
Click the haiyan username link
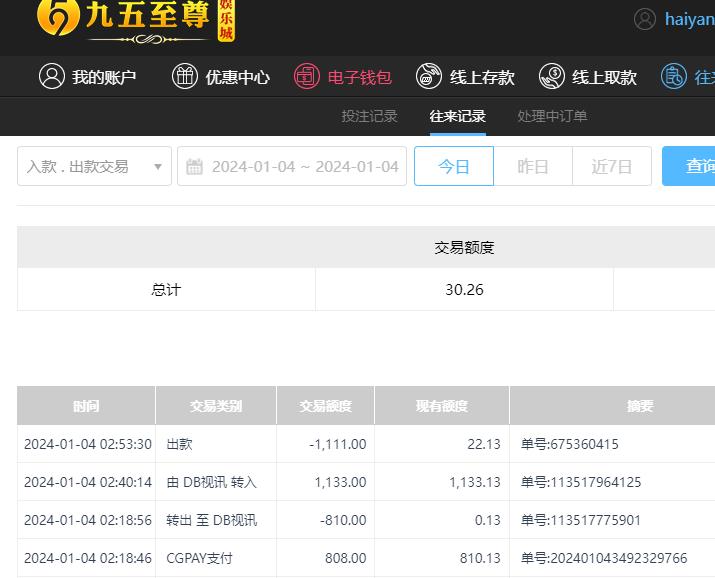coord(689,19)
